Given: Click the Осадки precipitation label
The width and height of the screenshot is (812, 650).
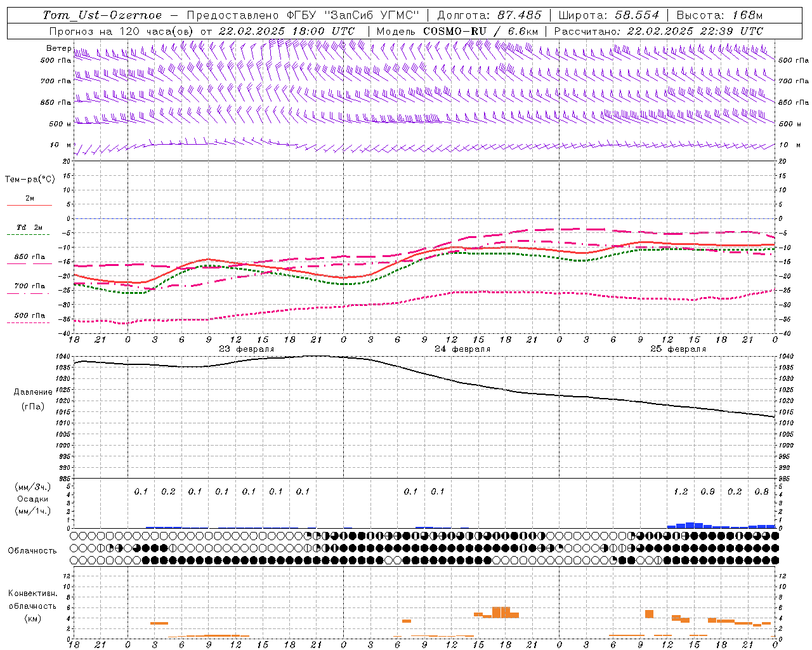Looking at the screenshot, I should pos(32,499).
